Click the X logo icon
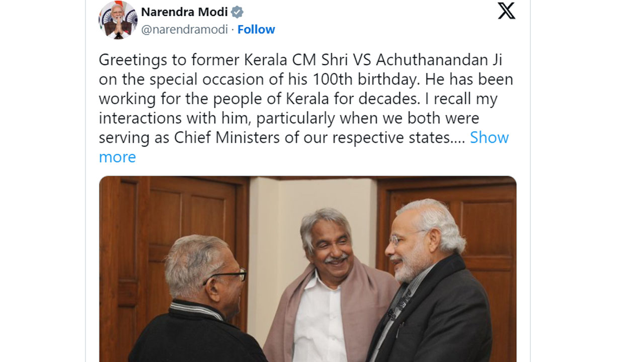Image resolution: width=644 pixels, height=362 pixels. pyautogui.click(x=506, y=11)
